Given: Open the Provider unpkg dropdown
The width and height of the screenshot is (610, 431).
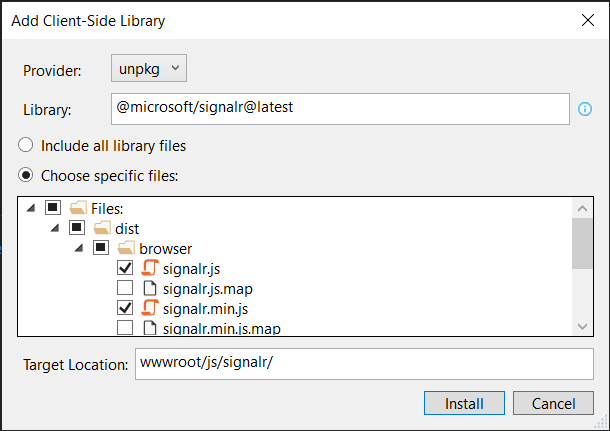Looking at the screenshot, I should tap(149, 68).
